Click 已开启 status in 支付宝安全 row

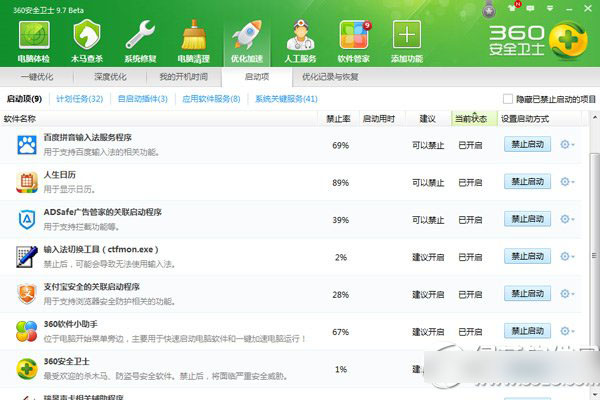pyautogui.click(x=470, y=295)
